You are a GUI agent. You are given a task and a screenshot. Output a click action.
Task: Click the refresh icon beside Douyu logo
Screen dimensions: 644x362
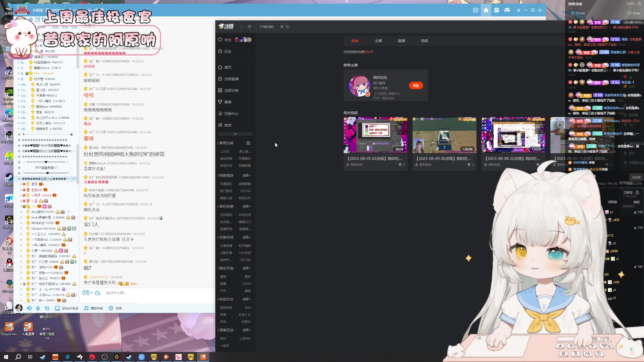coord(249,27)
